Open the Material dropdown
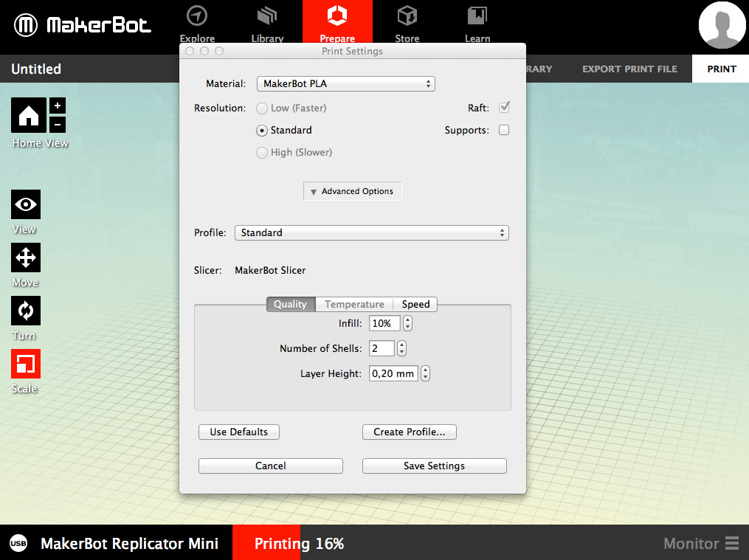The width and height of the screenshot is (749, 560). click(x=346, y=83)
